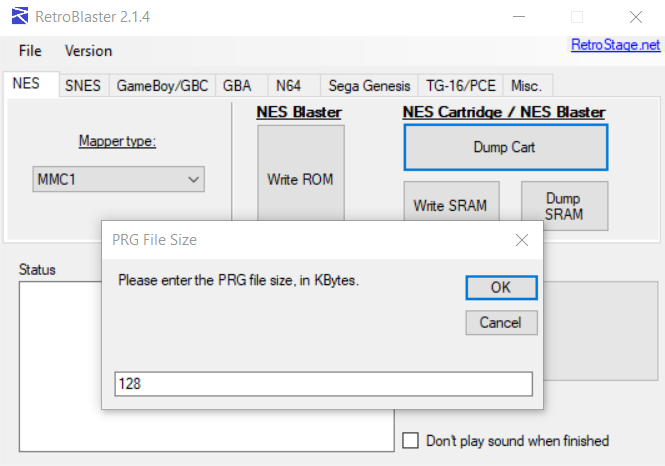
Task: Close the PRG File Size dialog
Action: click(522, 240)
